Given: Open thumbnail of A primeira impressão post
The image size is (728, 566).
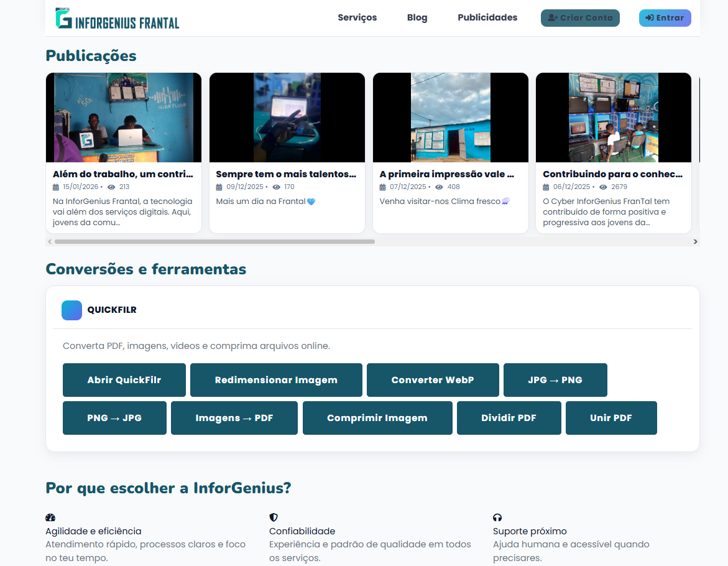Looking at the screenshot, I should point(450,118).
